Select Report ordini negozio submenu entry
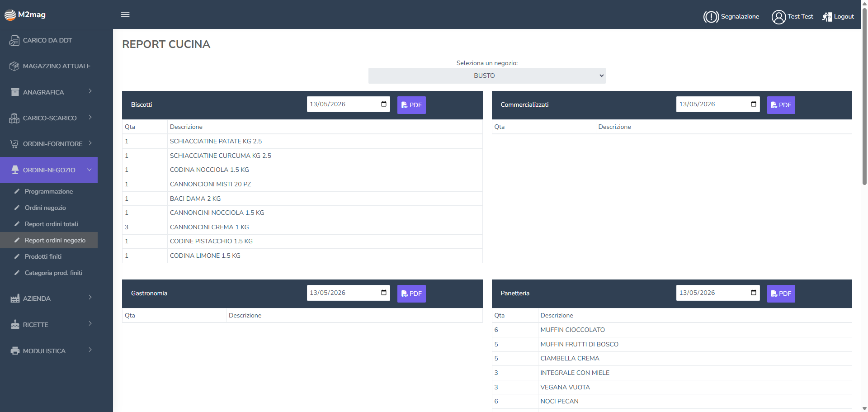868x412 pixels. [x=49, y=240]
